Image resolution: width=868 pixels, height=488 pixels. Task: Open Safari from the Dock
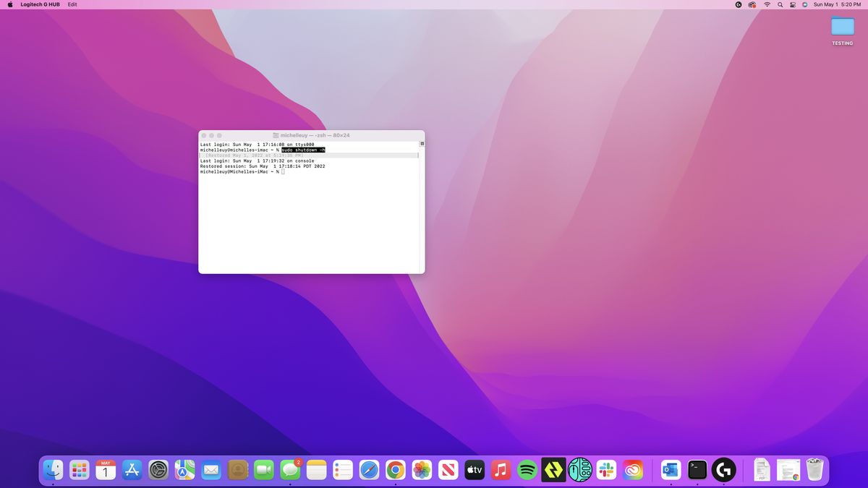367,470
